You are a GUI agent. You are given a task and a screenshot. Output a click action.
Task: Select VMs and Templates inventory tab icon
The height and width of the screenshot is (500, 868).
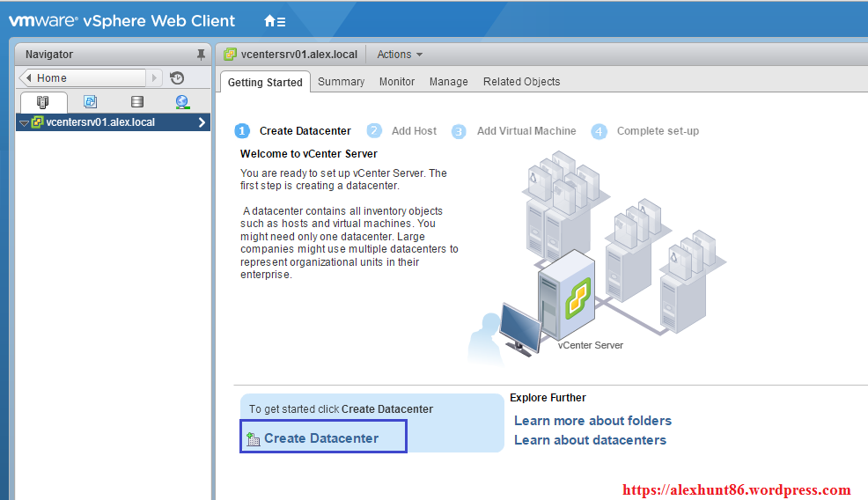90,102
